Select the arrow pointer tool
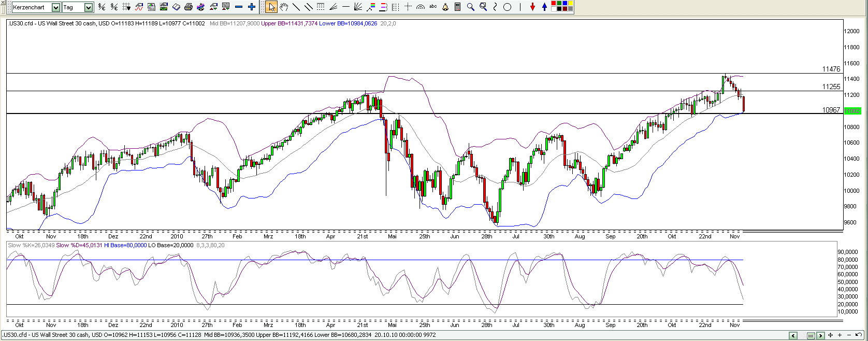 271,7
